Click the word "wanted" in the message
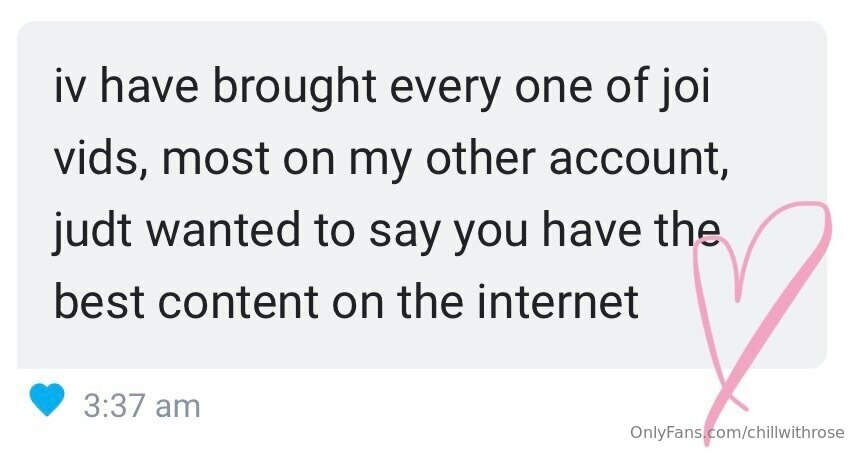Viewport: 858px width, 455px height. point(223,230)
